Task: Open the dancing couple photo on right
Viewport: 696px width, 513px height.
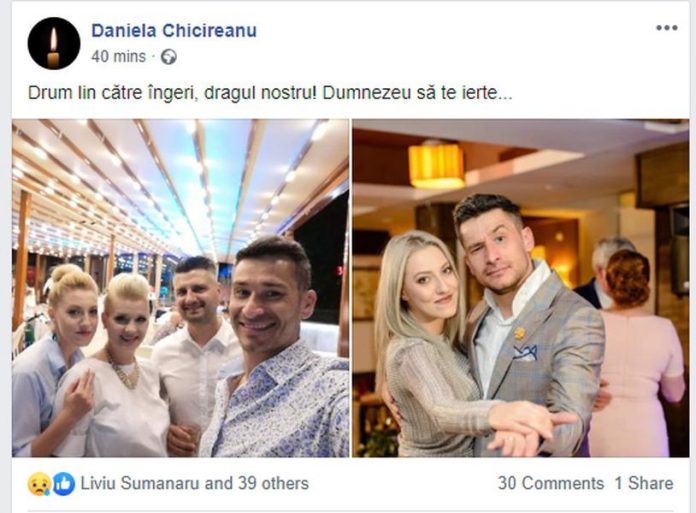Action: pyautogui.click(x=521, y=288)
